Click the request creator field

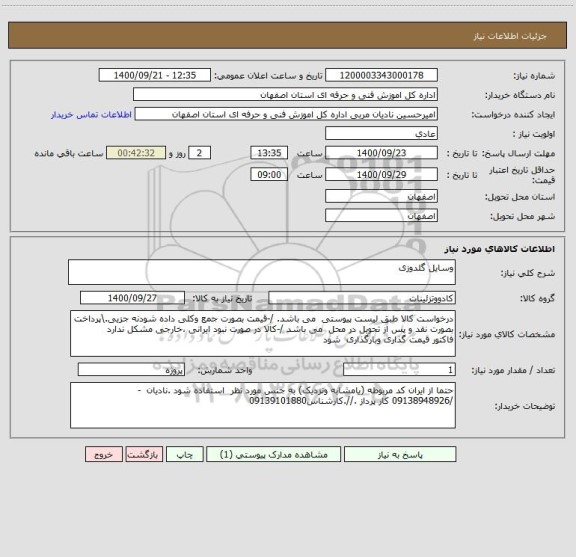tap(286, 114)
